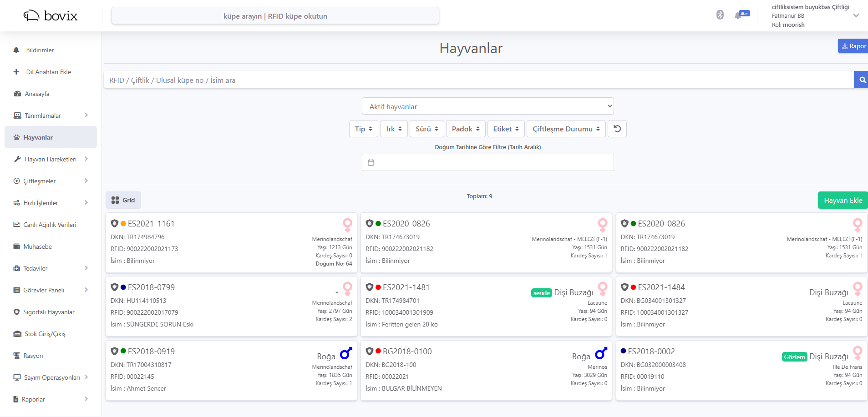This screenshot has height=417, width=868.
Task: Click the female symbol on ES2021-1481 card
Action: [603, 289]
